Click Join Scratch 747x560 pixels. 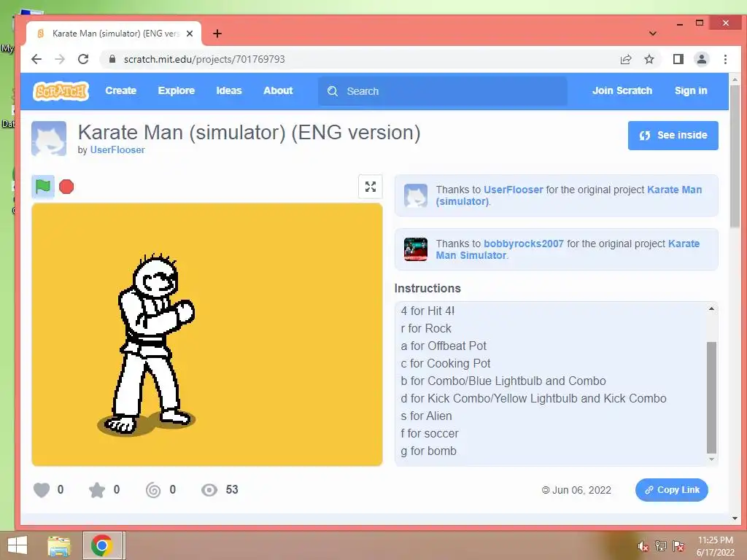[x=622, y=90]
